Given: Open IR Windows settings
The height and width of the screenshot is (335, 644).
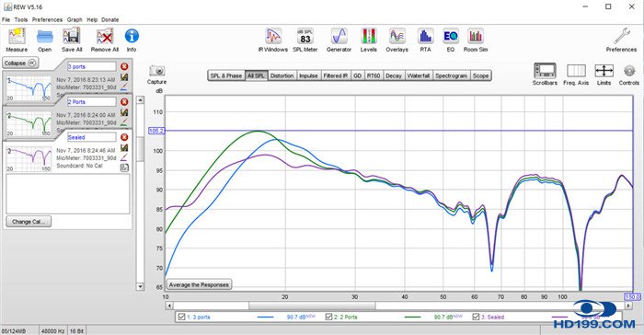Looking at the screenshot, I should tap(272, 40).
